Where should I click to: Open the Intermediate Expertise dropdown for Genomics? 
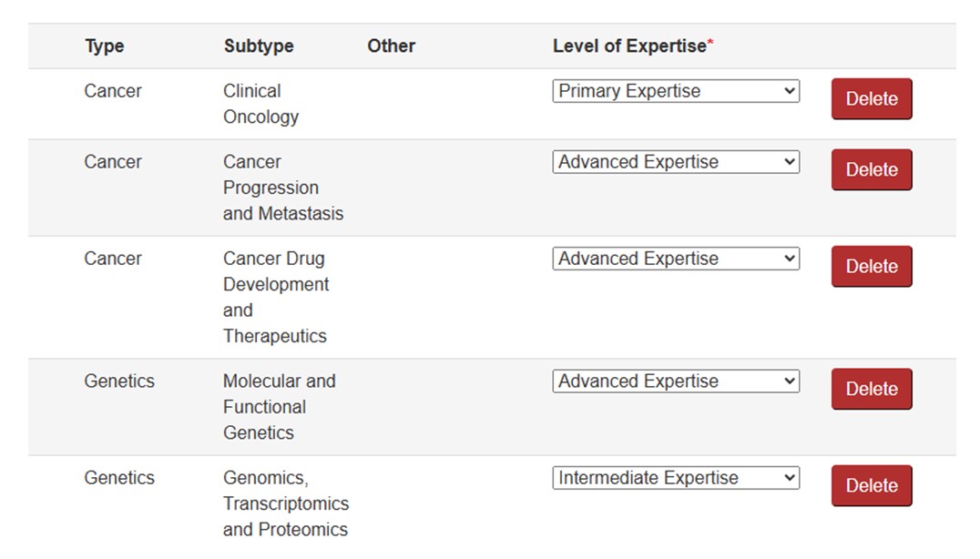[x=675, y=478]
